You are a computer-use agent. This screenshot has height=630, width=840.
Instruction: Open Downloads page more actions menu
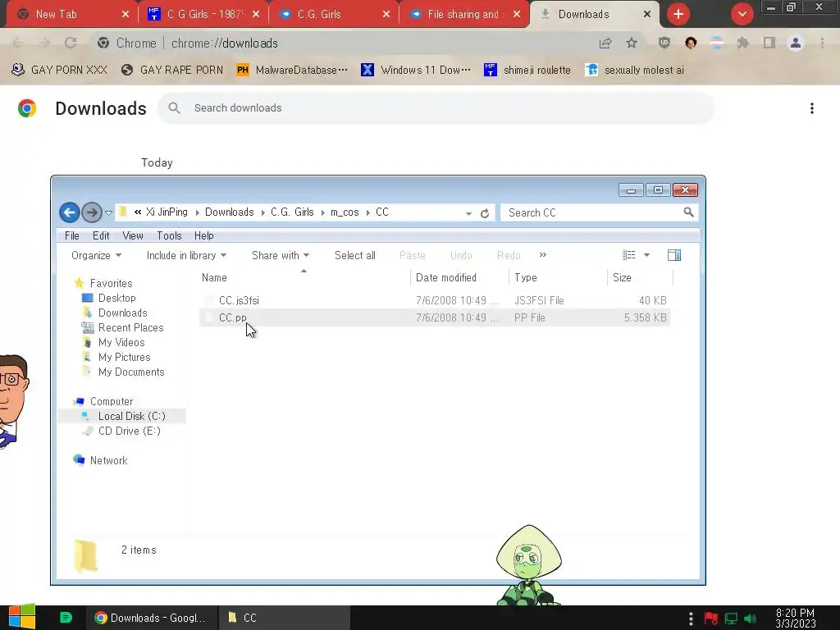pyautogui.click(x=812, y=108)
